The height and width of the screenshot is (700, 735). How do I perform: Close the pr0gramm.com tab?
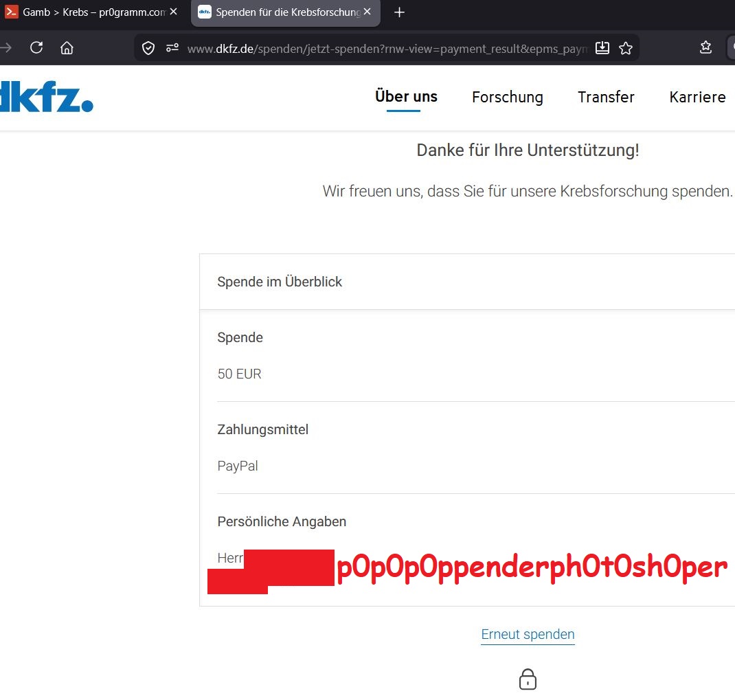[174, 12]
